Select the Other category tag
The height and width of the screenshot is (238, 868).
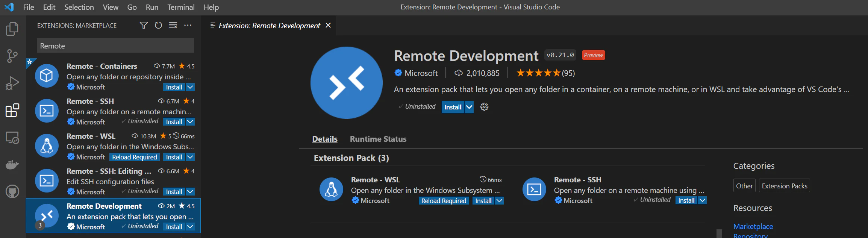point(744,186)
